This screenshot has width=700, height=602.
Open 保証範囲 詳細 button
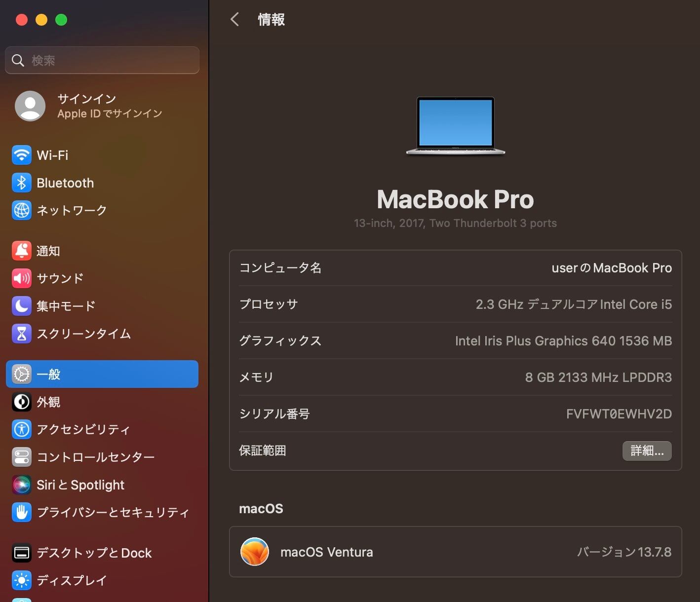pyautogui.click(x=647, y=451)
